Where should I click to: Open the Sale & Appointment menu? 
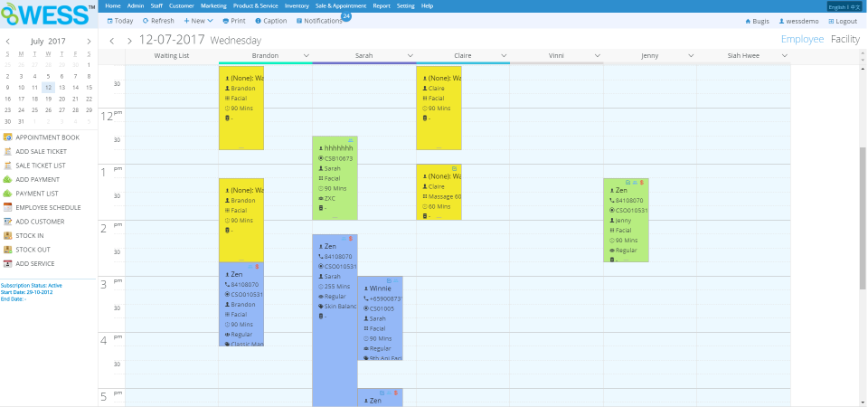(341, 6)
